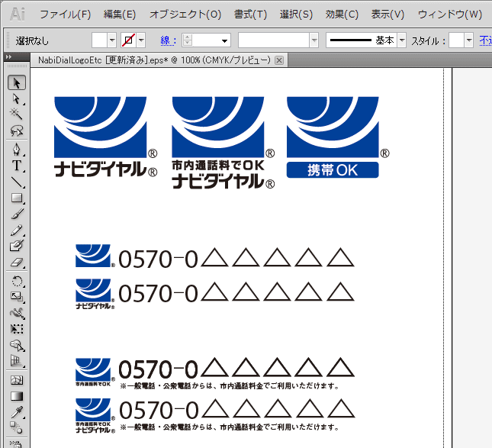Select the Blob Brush tool
This screenshot has width=492, height=448.
(17, 246)
